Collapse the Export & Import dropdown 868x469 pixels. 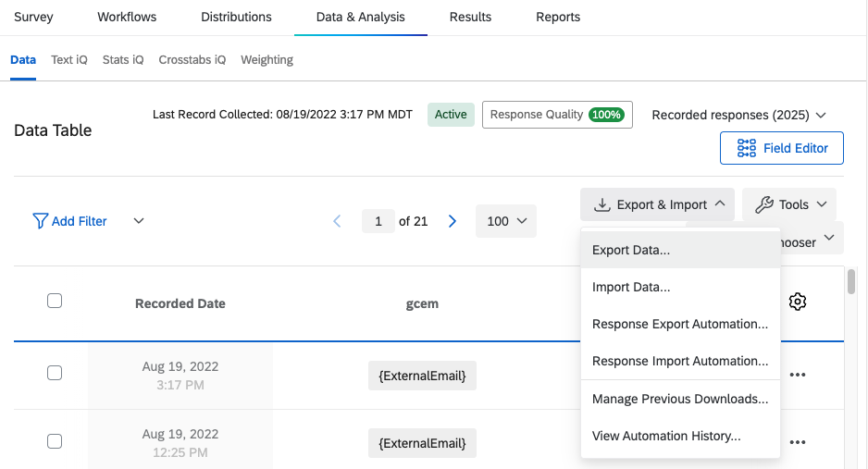[658, 204]
